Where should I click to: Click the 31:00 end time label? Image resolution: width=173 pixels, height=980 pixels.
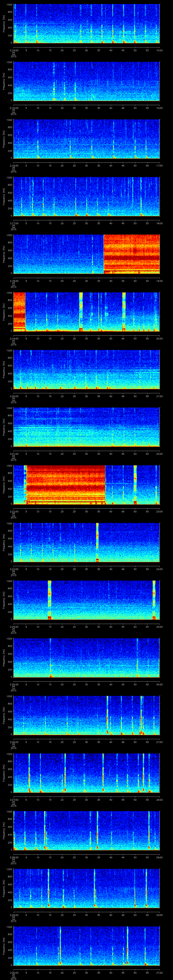pyautogui.click(x=160, y=972)
